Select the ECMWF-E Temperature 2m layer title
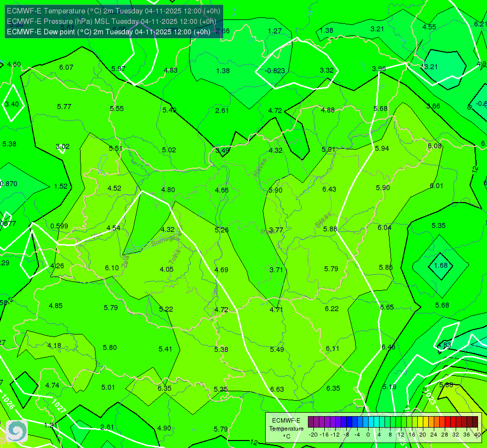Image resolution: width=487 pixels, height=448 pixels. [x=113, y=11]
